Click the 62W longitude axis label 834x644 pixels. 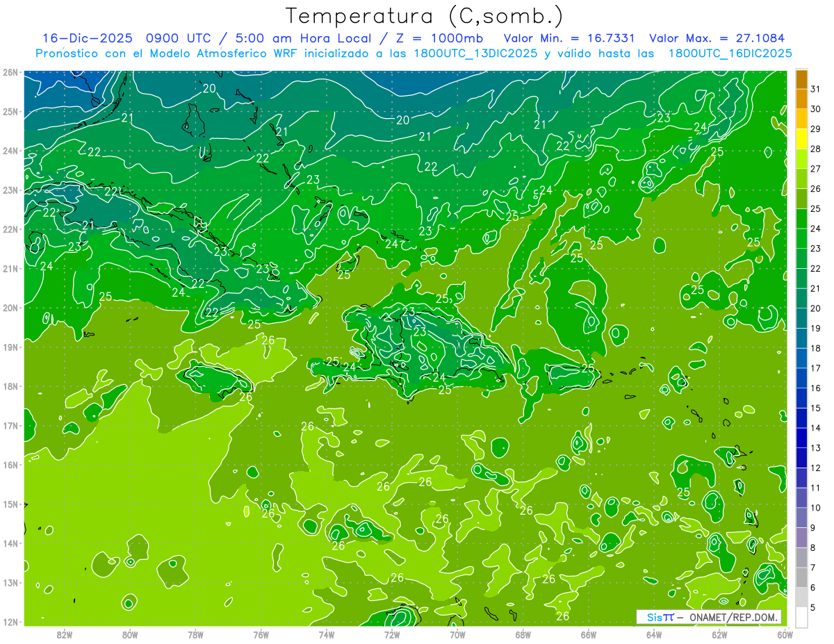719,634
